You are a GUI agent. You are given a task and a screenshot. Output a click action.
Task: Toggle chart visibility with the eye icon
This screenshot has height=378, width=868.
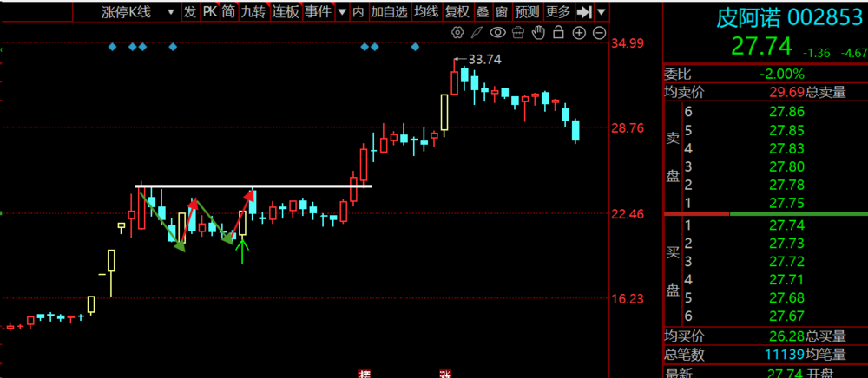(498, 33)
